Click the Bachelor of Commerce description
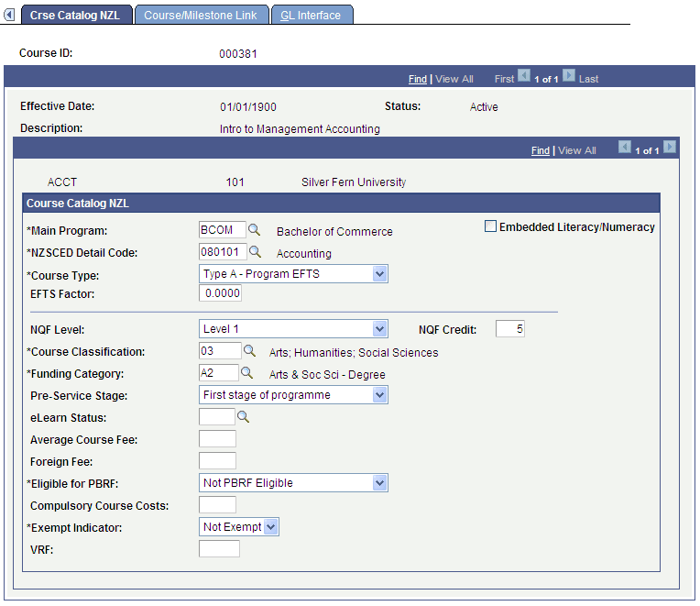This screenshot has width=700, height=606. [x=334, y=231]
